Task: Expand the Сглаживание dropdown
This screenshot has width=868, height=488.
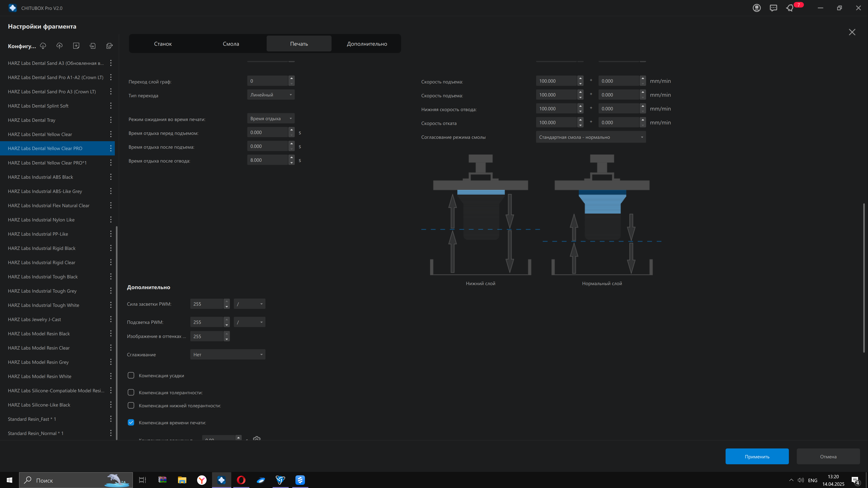Action: point(227,354)
